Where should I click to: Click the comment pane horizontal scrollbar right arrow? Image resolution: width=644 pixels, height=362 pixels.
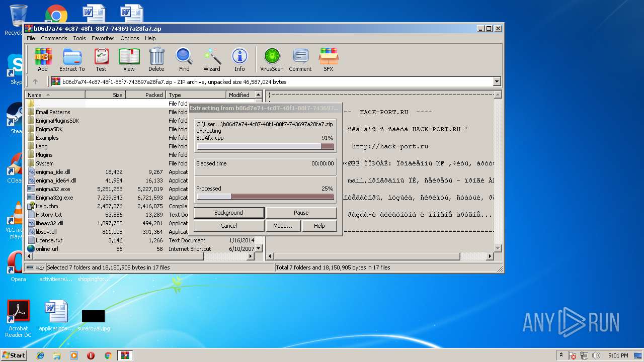(x=490, y=256)
